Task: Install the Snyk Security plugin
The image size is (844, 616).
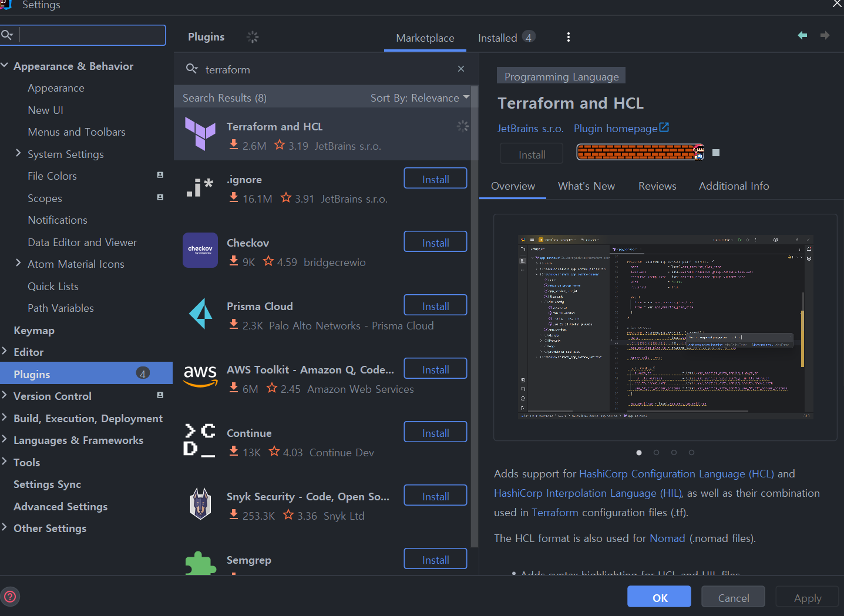Action: click(x=435, y=496)
